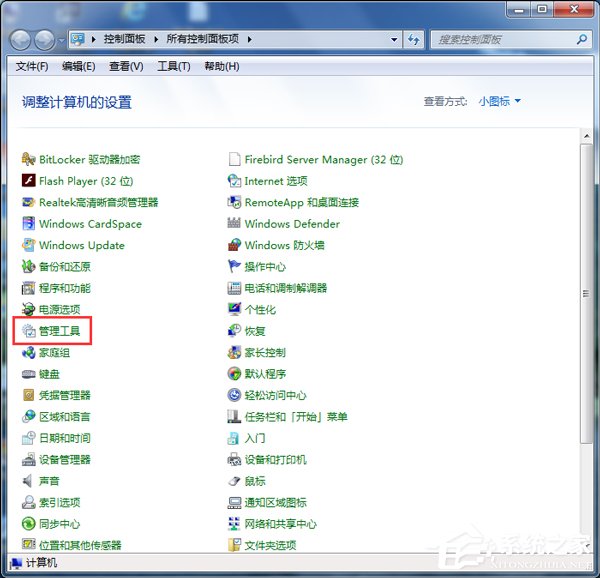Click the BitLocker 驱动器加密 icon

tap(29, 160)
